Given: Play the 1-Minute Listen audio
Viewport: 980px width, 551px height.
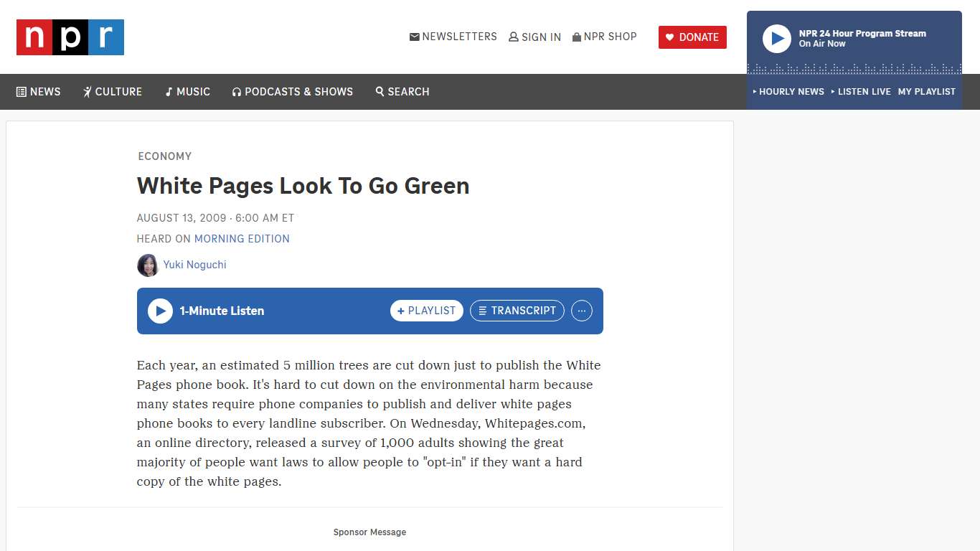Looking at the screenshot, I should (160, 311).
